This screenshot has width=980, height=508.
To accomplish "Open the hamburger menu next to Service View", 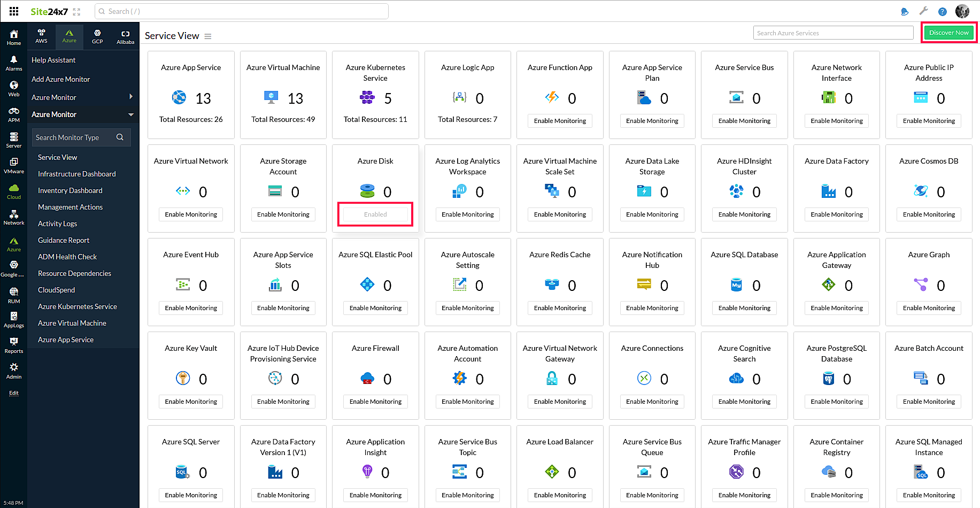I will (208, 35).
